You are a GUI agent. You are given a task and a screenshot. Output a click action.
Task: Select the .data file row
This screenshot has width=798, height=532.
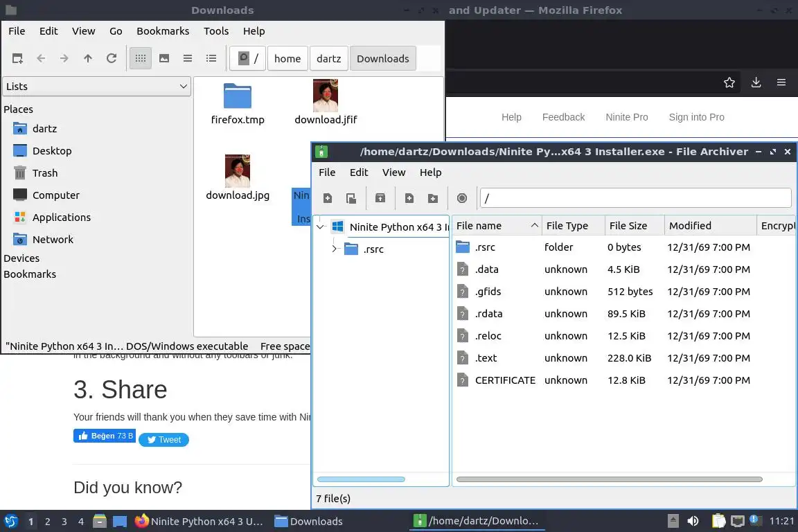click(623, 269)
